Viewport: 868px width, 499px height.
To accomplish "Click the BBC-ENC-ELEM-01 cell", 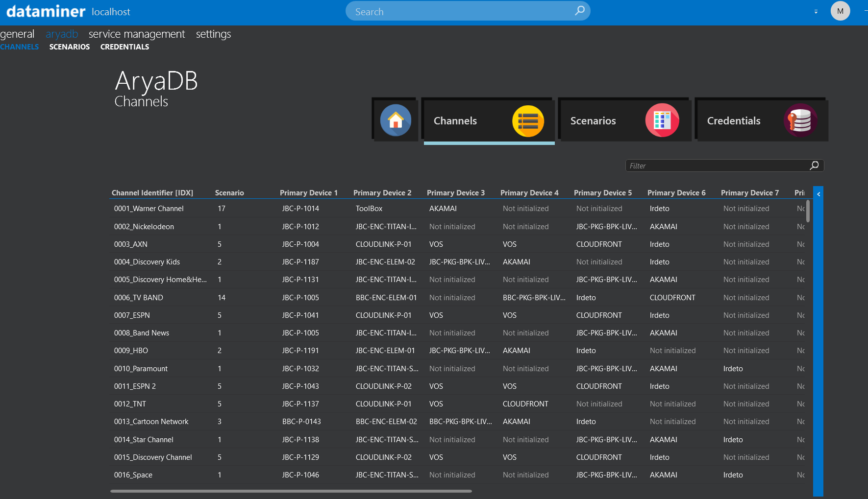I will point(386,298).
